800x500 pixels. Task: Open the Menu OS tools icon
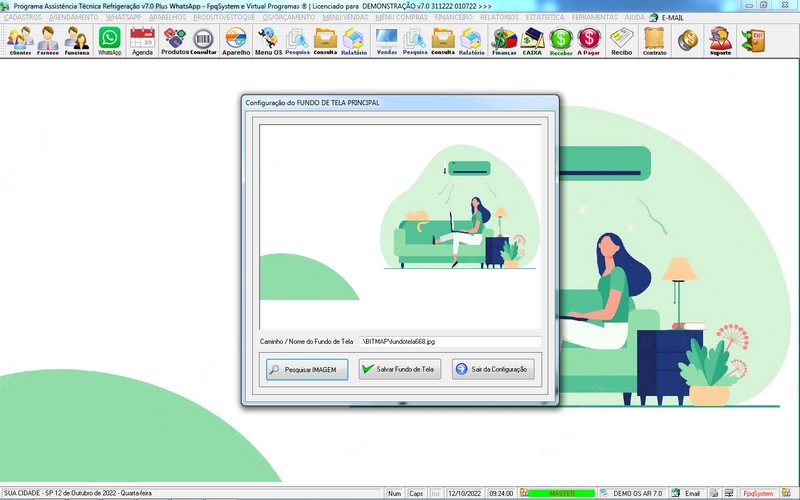point(268,41)
